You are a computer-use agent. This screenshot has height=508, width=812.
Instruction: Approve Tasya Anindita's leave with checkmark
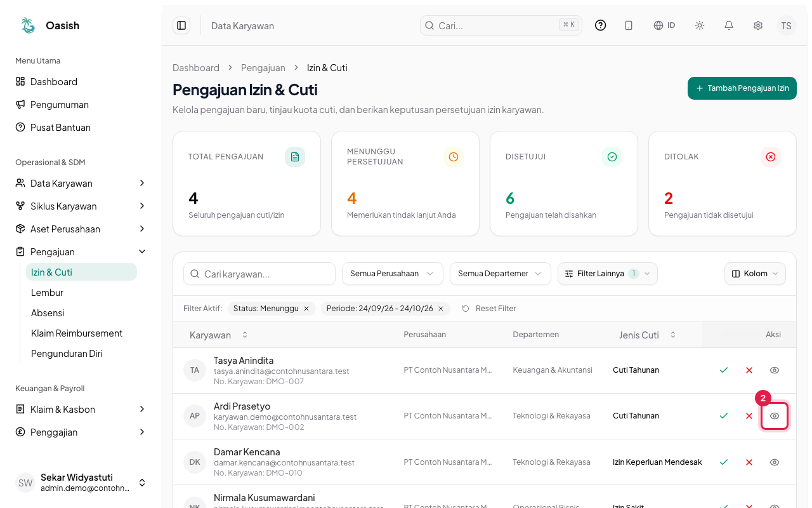(x=724, y=370)
